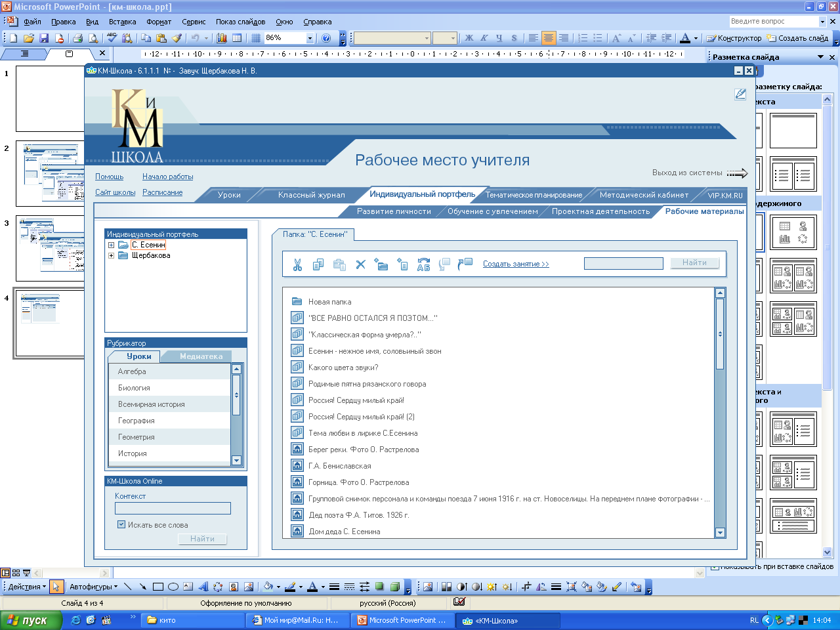Open the fill color dropdown arrow in drawing toolbar
Viewport: 840px width, 630px height.
click(x=278, y=587)
